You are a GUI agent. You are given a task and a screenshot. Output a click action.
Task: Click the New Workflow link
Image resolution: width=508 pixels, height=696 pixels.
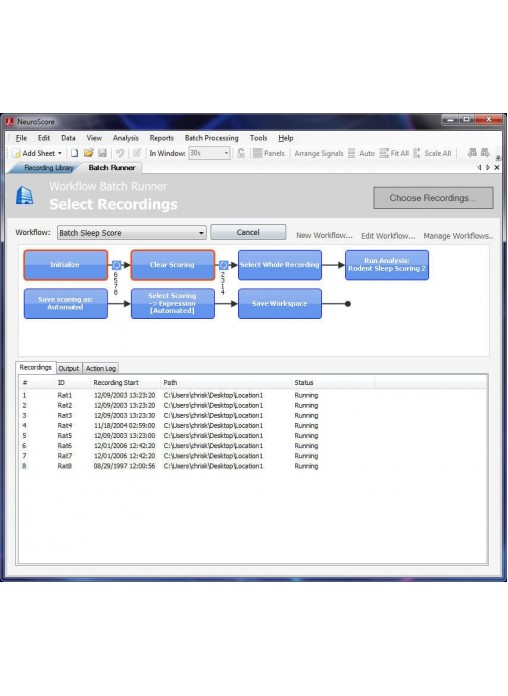click(x=324, y=235)
